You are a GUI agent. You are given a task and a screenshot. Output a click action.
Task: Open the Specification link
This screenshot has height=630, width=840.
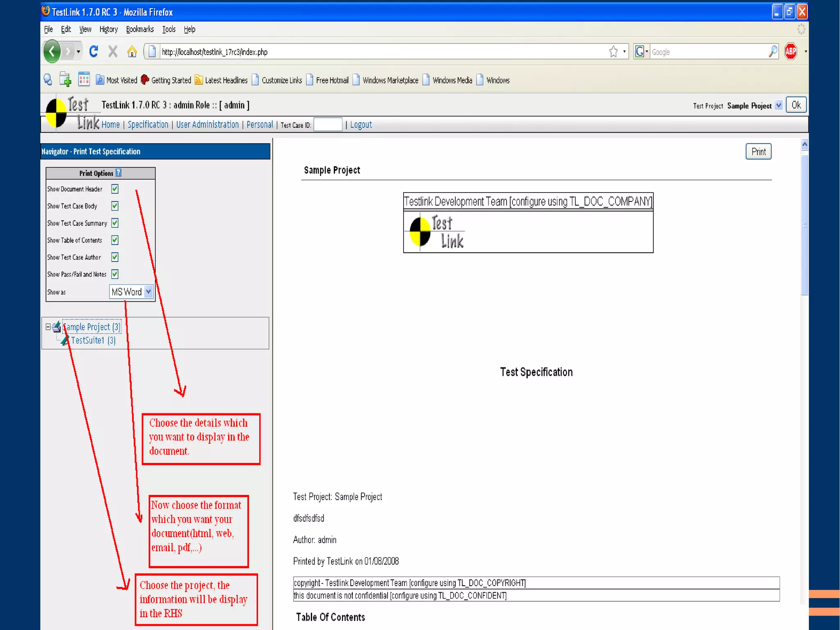(148, 124)
